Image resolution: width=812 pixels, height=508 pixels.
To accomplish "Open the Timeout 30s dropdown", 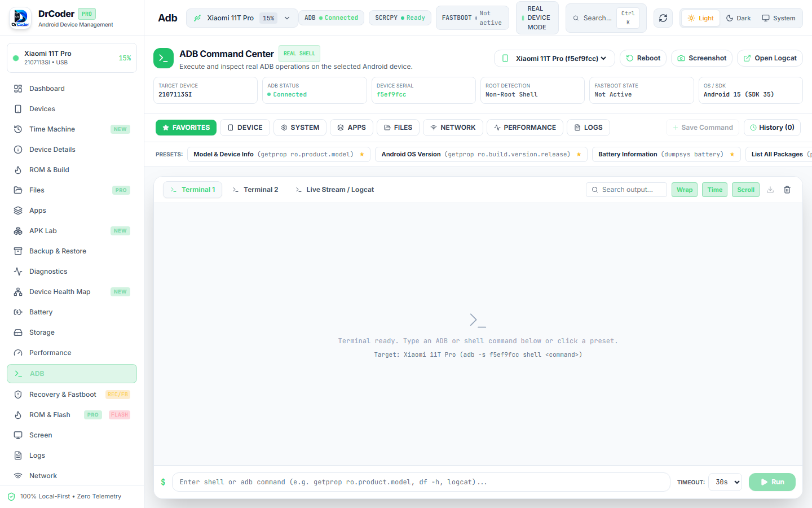I will pyautogui.click(x=725, y=482).
